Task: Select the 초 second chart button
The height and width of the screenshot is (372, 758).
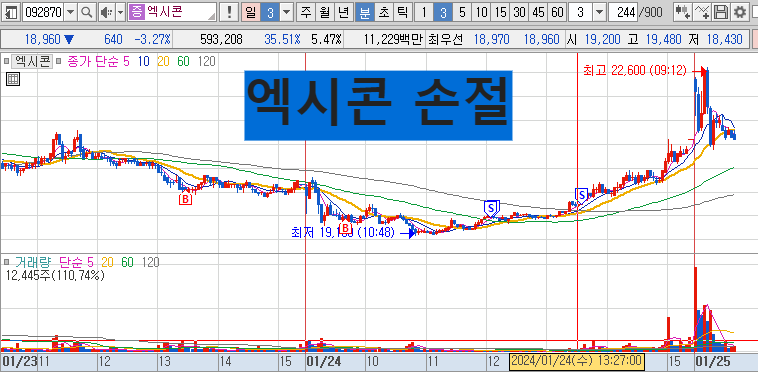Action: tap(383, 12)
